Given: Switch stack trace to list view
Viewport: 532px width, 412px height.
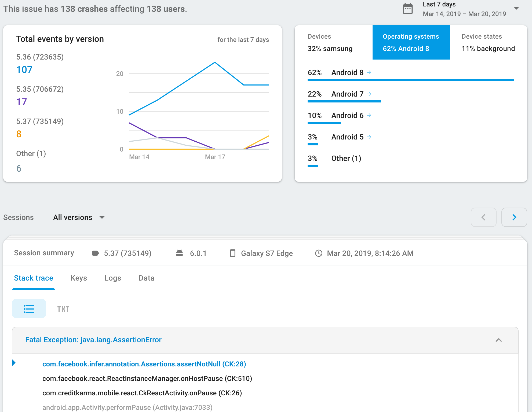Looking at the screenshot, I should pyautogui.click(x=29, y=309).
